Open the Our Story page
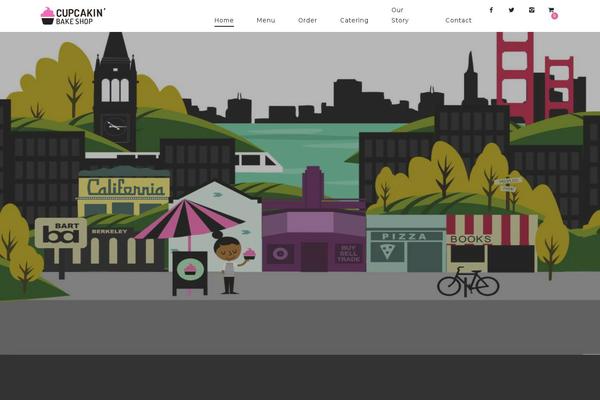The height and width of the screenshot is (400, 600). click(400, 15)
